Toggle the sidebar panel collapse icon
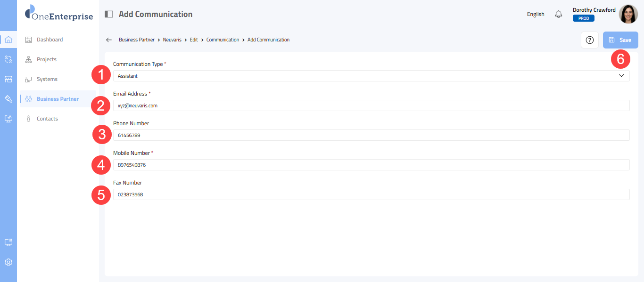This screenshot has height=282, width=644. point(109,14)
